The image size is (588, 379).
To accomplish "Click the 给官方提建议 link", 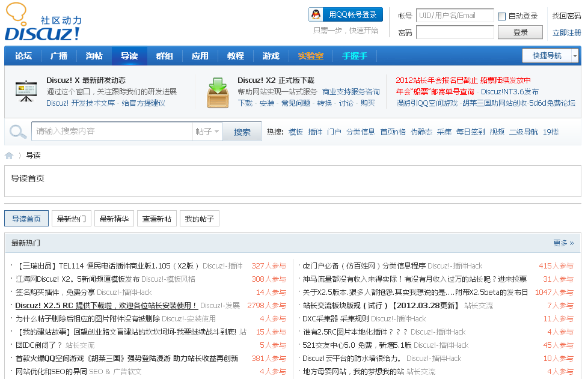I will click(x=143, y=103).
